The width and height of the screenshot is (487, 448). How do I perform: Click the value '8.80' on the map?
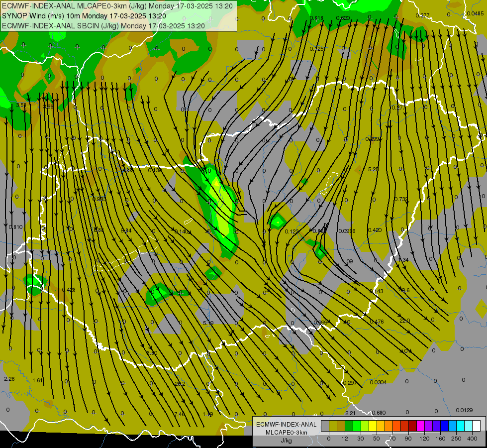(152, 353)
